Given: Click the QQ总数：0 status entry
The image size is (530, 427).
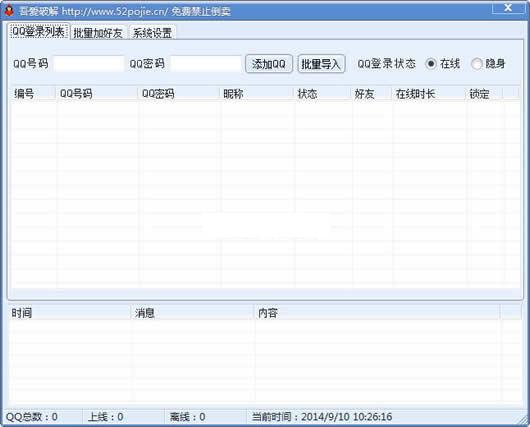Looking at the screenshot, I should (x=32, y=417).
